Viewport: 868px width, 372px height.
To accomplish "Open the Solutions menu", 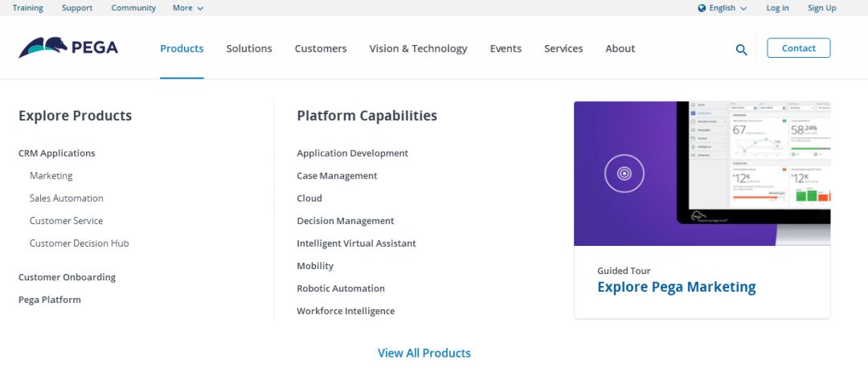I will 249,48.
